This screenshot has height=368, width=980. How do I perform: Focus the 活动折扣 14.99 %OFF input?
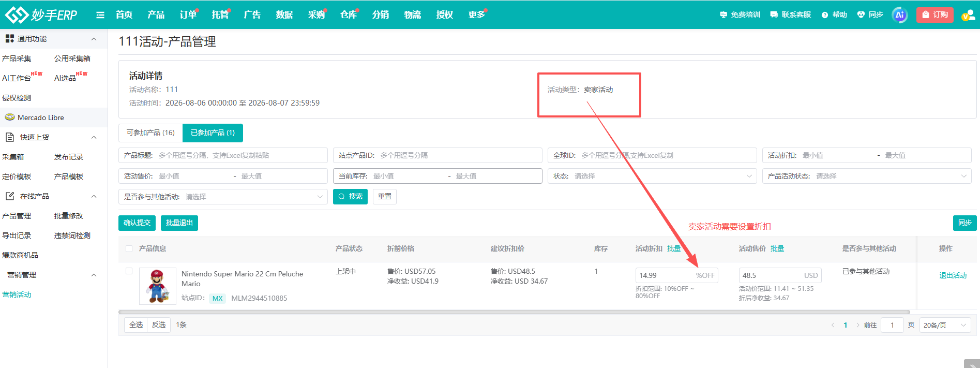[676, 275]
